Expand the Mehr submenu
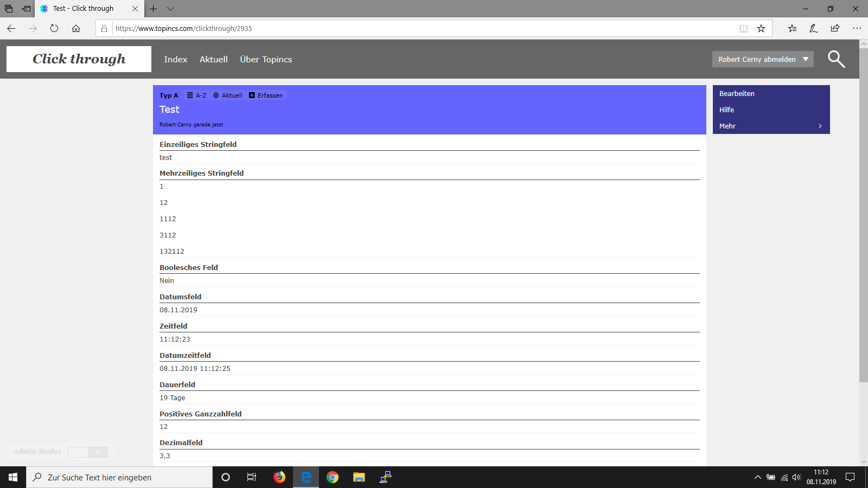 pyautogui.click(x=771, y=126)
